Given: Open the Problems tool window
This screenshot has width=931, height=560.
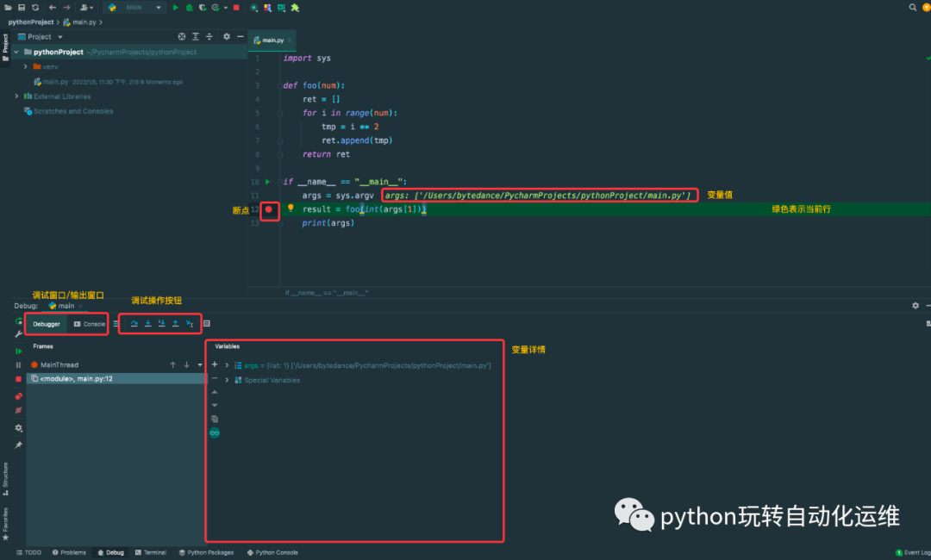Looking at the screenshot, I should 69,552.
